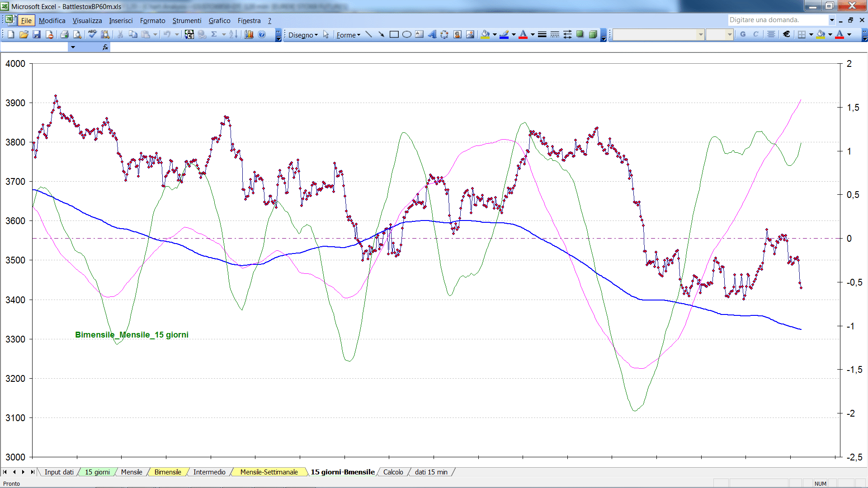Toggle bold G formatting button

coord(743,34)
